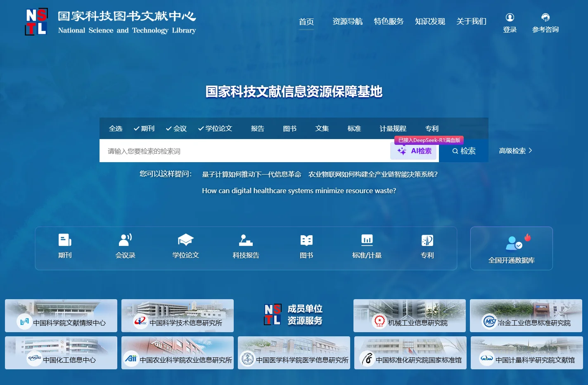
Task: Click logo of 中国计量科学研究院文献馆
Action: [487, 359]
